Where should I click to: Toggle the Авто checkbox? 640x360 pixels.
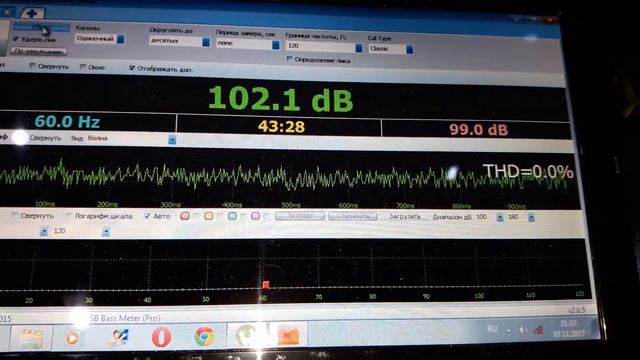(147, 216)
